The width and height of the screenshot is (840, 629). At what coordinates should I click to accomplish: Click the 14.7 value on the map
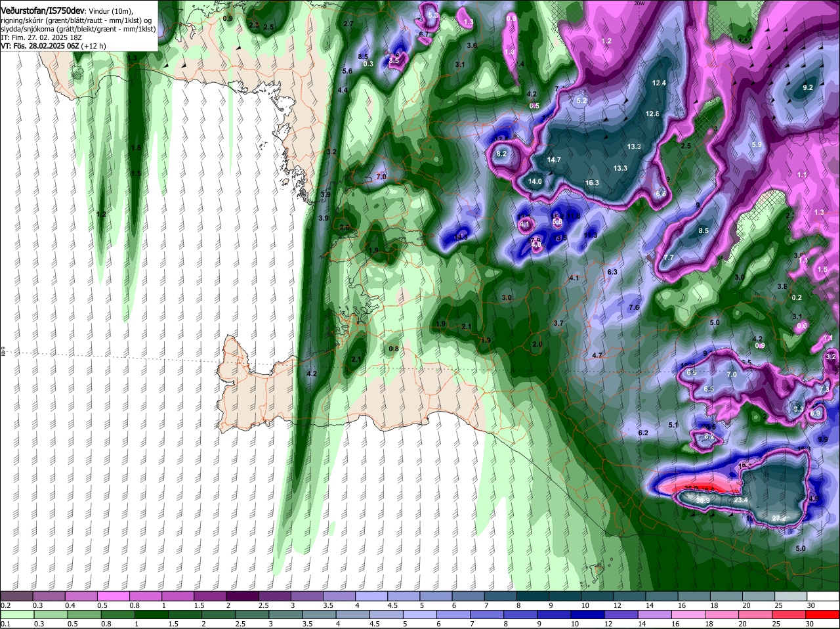[554, 160]
